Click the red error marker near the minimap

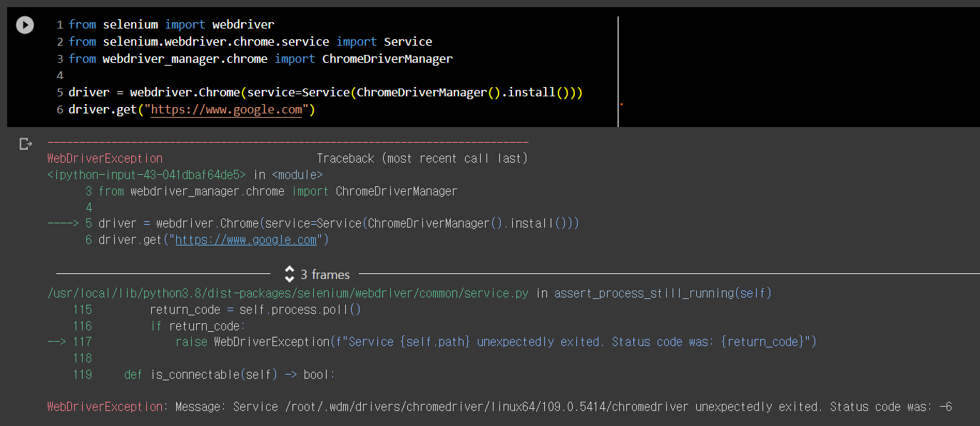[621, 104]
